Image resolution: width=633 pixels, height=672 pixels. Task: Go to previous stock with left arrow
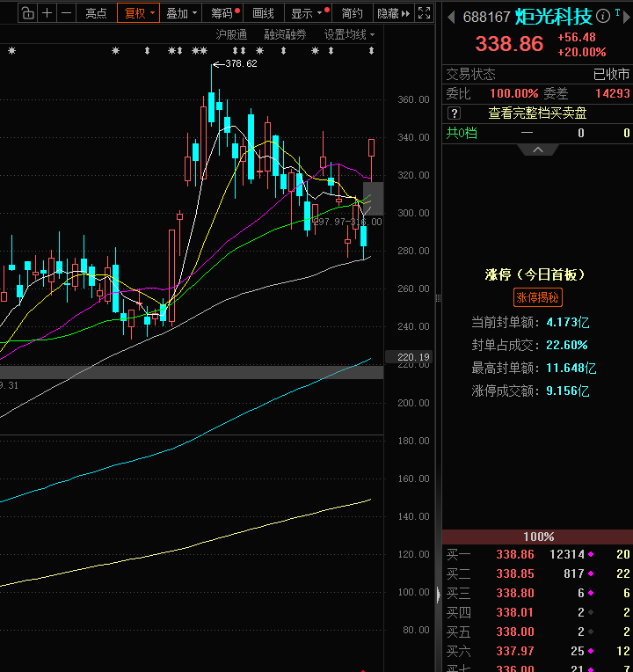pyautogui.click(x=450, y=17)
